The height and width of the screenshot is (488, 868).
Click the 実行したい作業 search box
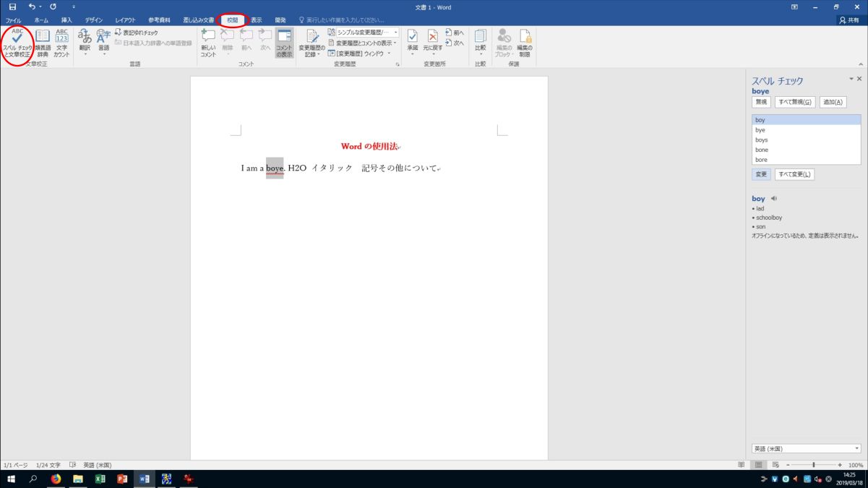pyautogui.click(x=342, y=20)
